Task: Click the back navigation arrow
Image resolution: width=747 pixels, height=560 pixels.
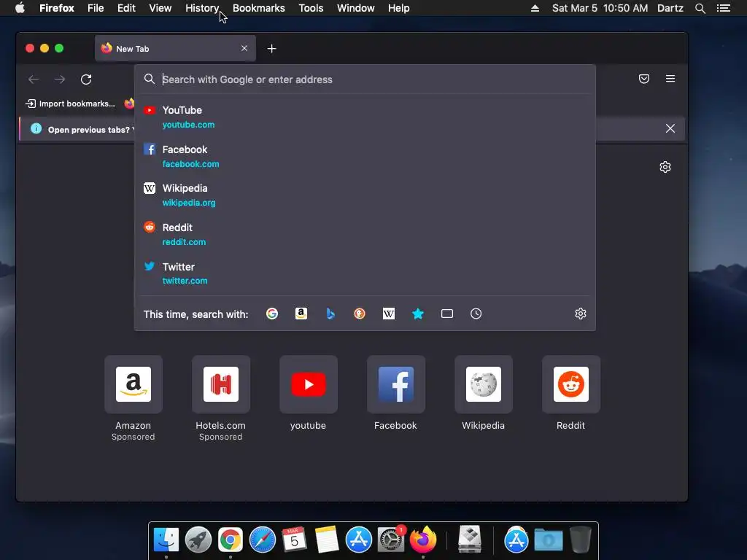Action: (34, 79)
